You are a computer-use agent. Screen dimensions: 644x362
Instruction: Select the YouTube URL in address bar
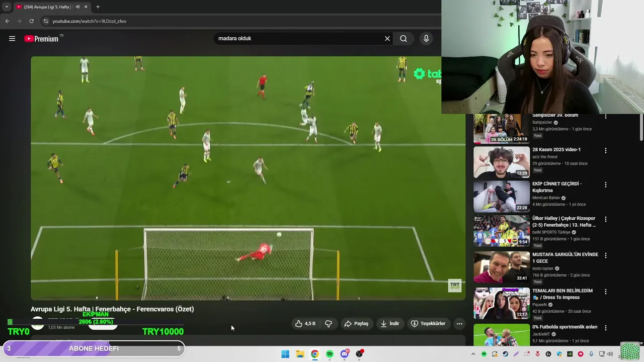pos(90,21)
